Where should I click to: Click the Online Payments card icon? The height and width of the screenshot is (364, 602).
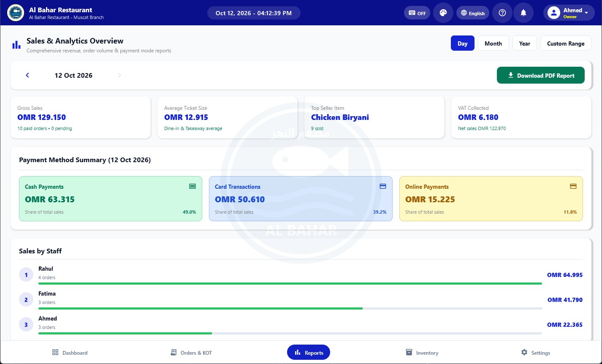[x=573, y=186]
